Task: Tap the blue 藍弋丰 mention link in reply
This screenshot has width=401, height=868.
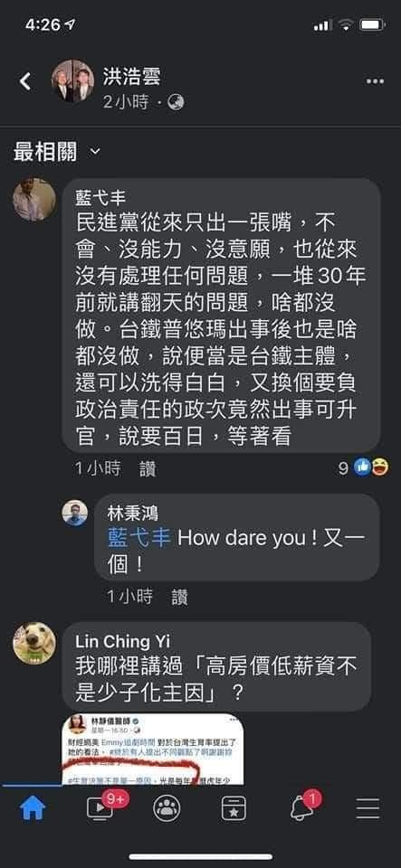Action: pos(139,537)
